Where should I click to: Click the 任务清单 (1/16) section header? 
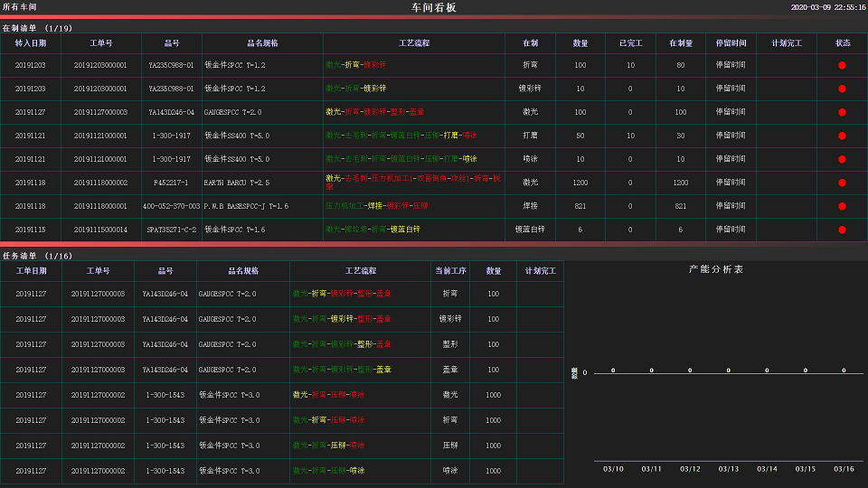(x=36, y=256)
